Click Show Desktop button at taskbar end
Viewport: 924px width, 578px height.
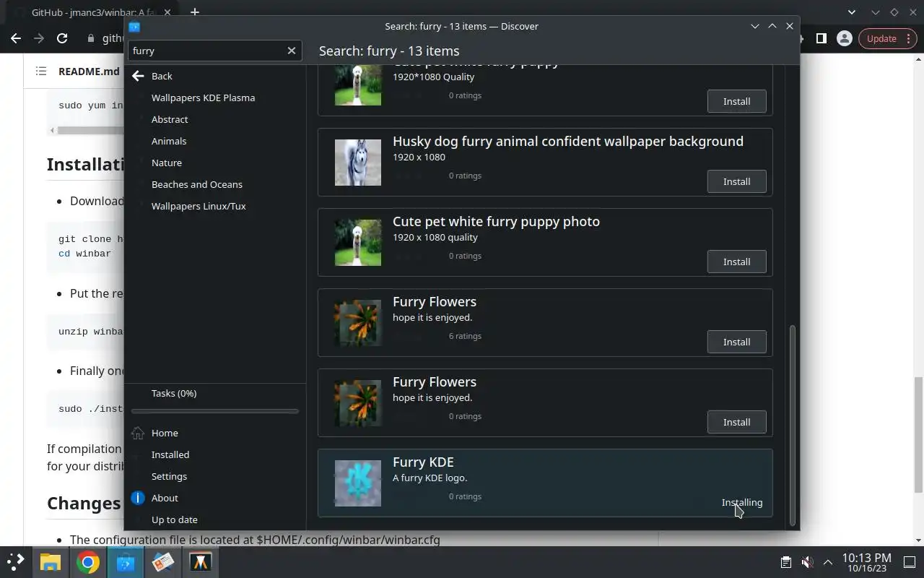point(910,562)
